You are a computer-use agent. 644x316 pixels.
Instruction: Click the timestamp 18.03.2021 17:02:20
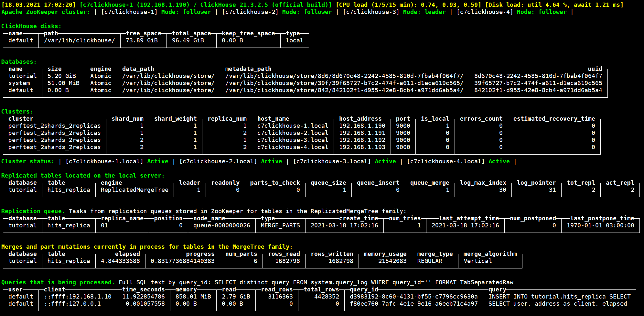point(39,5)
